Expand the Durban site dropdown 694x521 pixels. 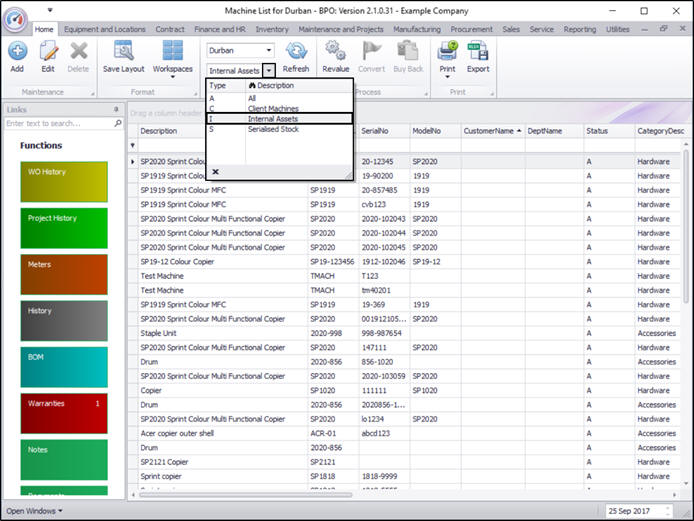268,49
